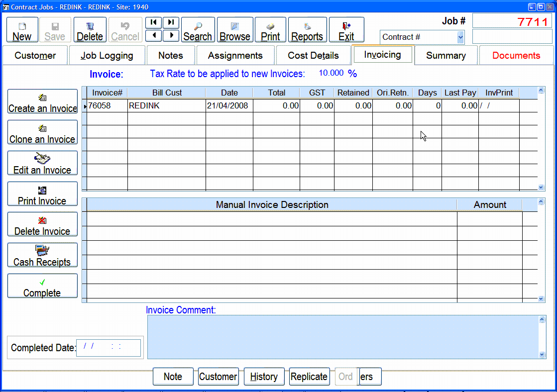Open the Browse window
557x392 pixels.
(x=235, y=31)
